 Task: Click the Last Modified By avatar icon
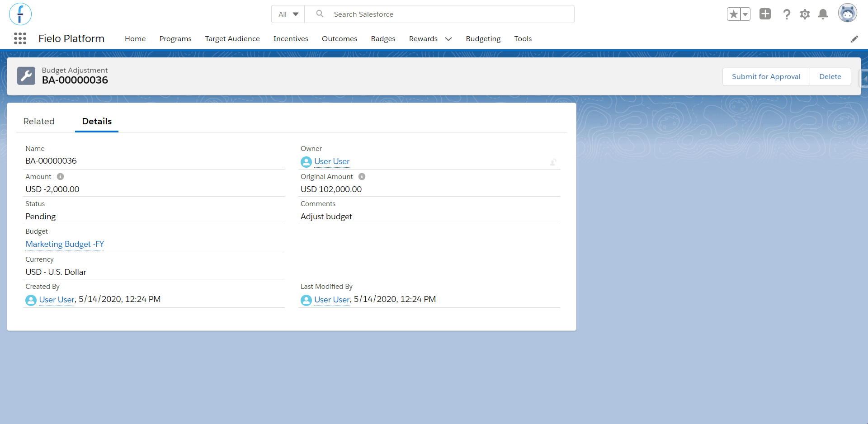point(306,300)
